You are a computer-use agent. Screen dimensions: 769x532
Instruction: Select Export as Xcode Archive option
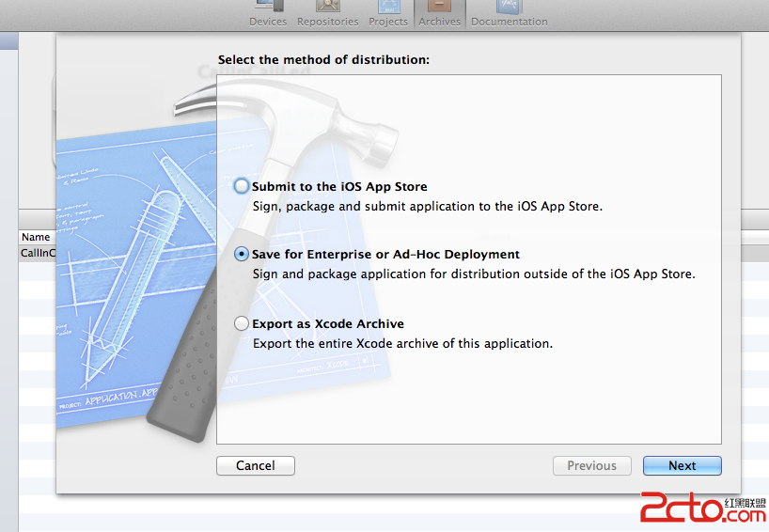(243, 323)
